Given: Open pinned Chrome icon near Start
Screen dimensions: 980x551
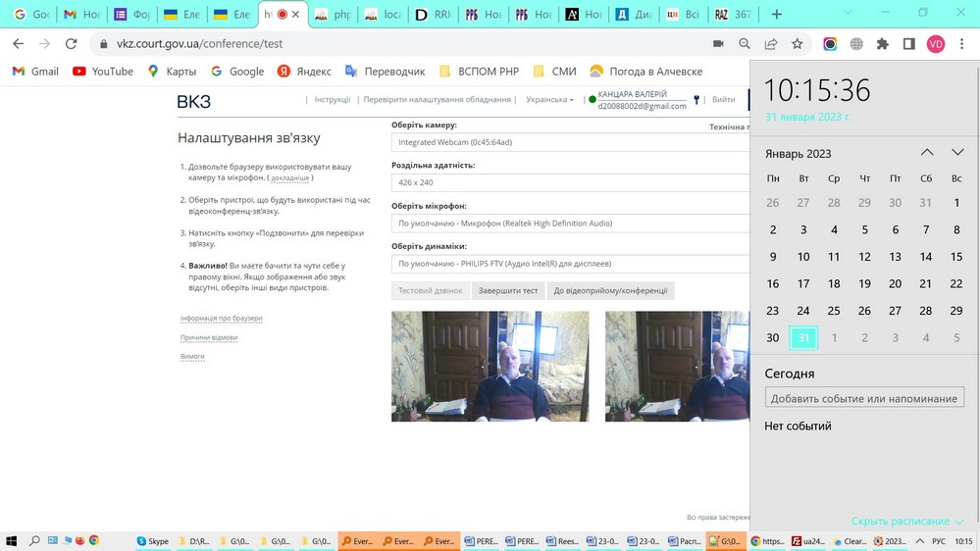Looking at the screenshot, I should [94, 541].
